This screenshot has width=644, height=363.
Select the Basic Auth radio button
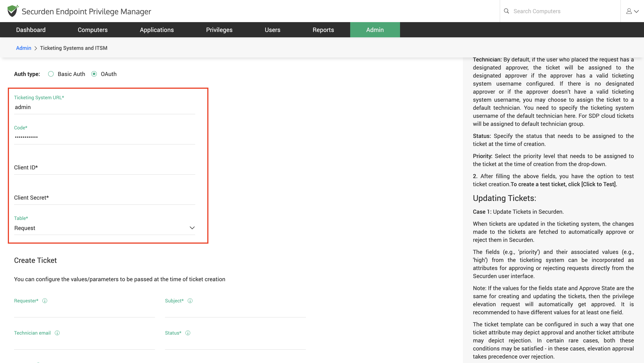click(x=51, y=74)
